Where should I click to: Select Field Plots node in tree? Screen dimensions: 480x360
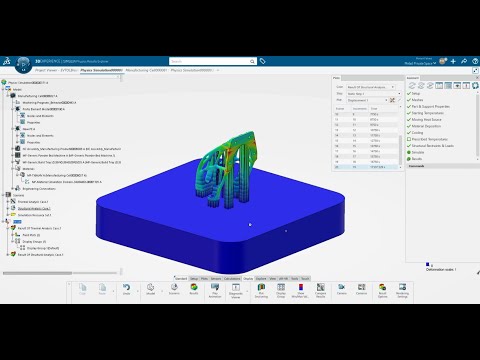pos(31,235)
